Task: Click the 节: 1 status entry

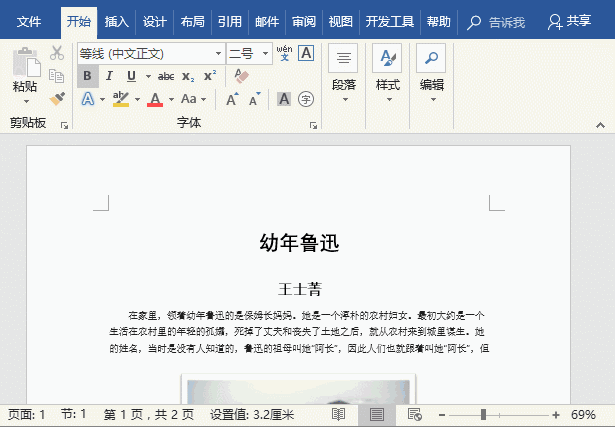Action: point(73,414)
